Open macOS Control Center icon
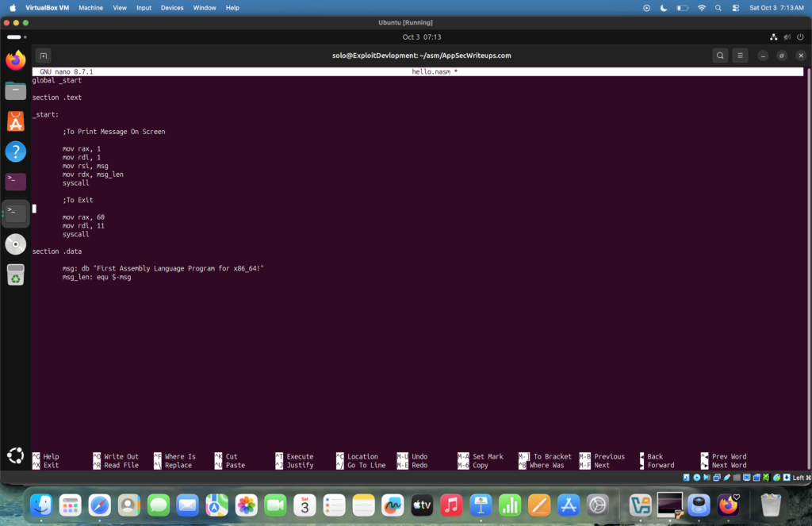 click(x=735, y=8)
